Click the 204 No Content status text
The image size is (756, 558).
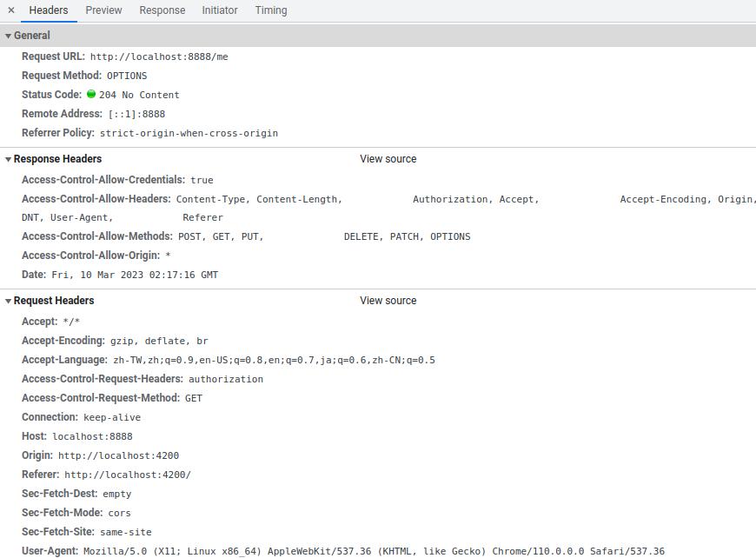(139, 96)
